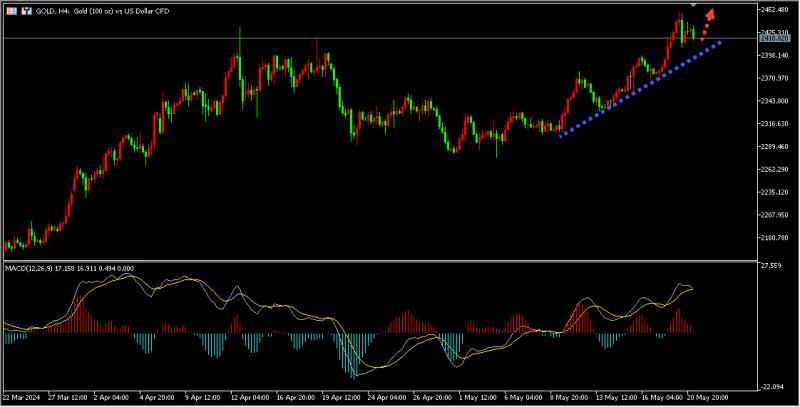Click the '16 Apr 20:00' date label

pyautogui.click(x=295, y=397)
